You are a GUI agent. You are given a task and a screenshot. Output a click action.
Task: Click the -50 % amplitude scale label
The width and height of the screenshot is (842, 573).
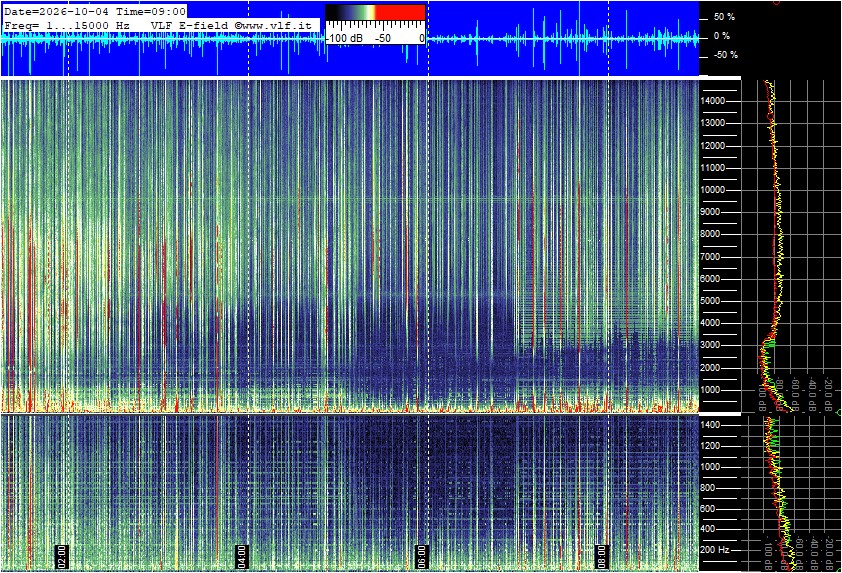pos(725,55)
